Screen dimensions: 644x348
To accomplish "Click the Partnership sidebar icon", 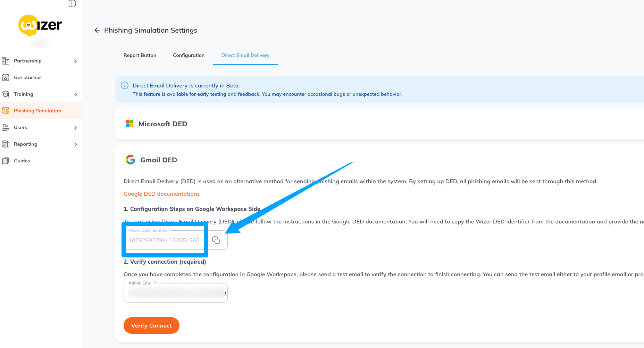I will (x=6, y=61).
